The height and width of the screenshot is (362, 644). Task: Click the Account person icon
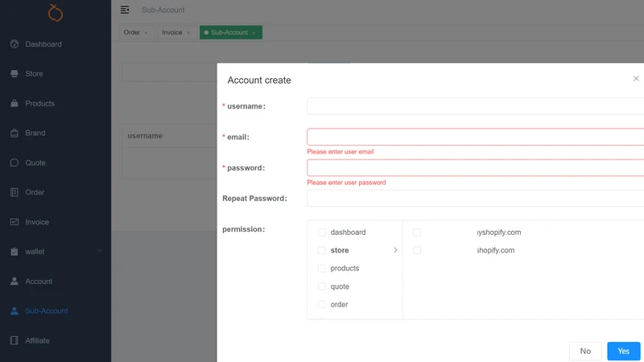[14, 281]
